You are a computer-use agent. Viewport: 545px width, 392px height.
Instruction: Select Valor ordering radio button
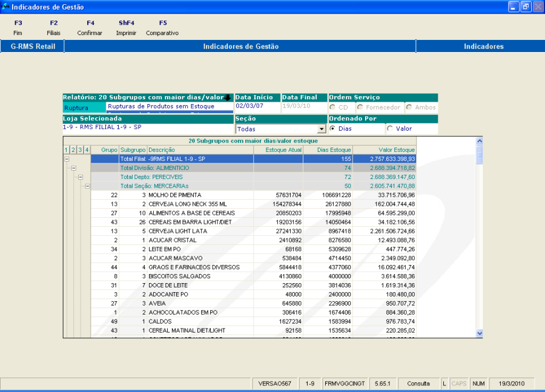[390, 128]
